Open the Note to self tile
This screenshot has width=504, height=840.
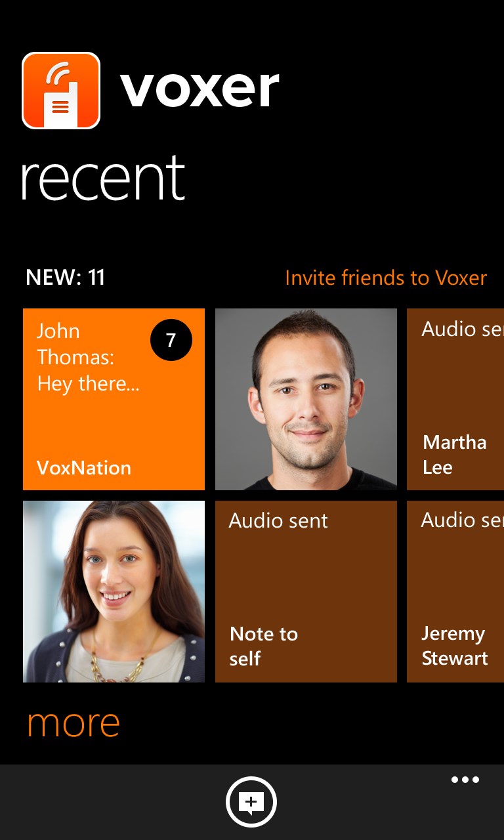pyautogui.click(x=306, y=591)
